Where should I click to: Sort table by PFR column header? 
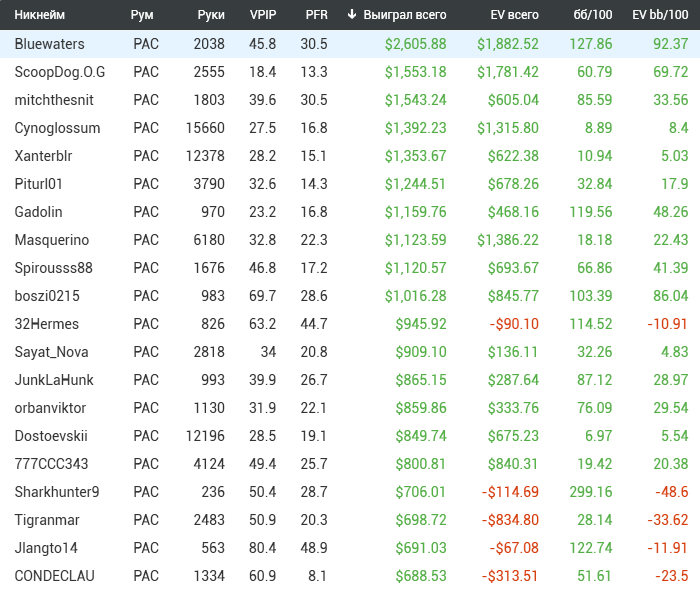(x=317, y=15)
